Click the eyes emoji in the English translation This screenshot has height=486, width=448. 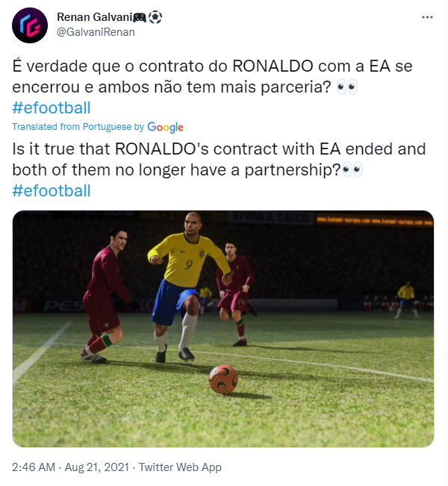pos(352,169)
